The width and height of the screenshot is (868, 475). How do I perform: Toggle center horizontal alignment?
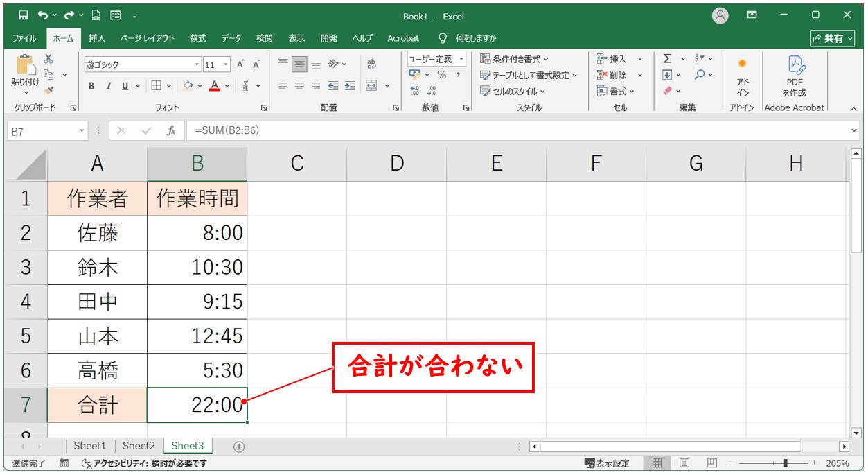click(x=299, y=86)
